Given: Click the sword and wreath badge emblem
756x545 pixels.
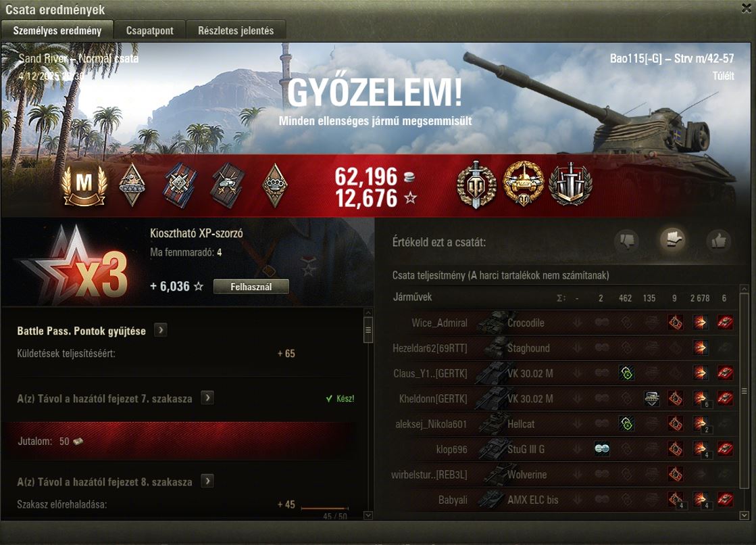Looking at the screenshot, I should pos(476,185).
